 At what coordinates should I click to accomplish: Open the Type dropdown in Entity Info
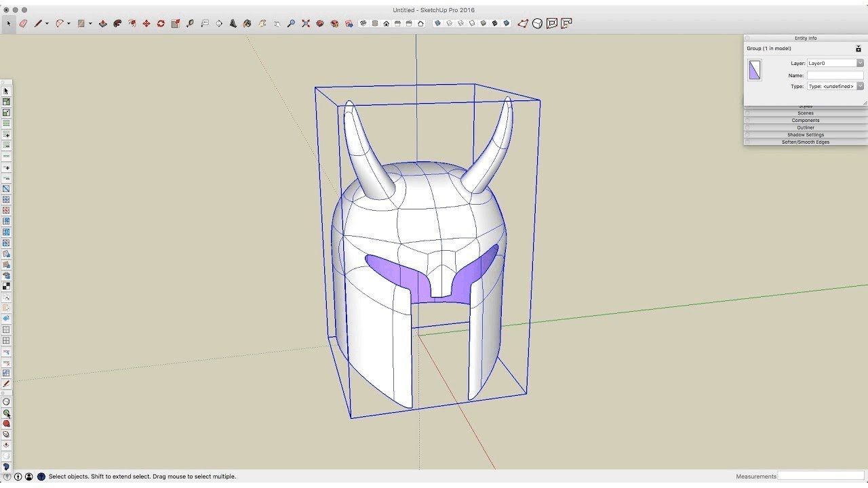tap(860, 86)
